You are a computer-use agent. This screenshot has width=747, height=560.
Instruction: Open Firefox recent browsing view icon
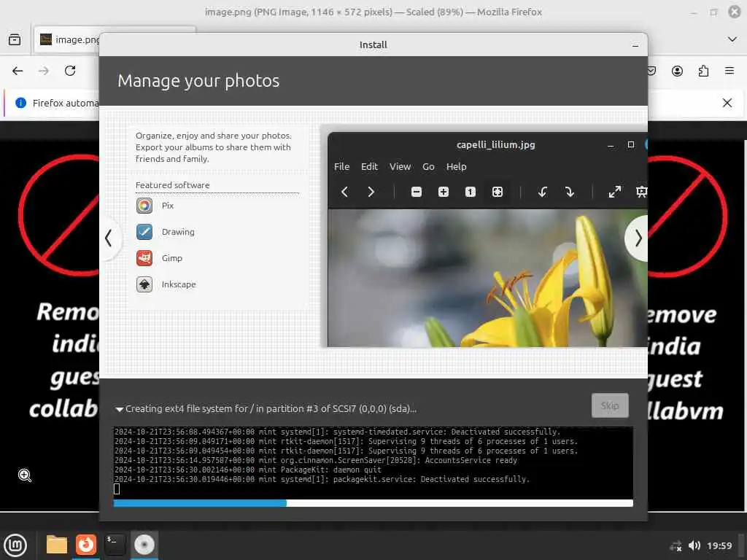click(x=15, y=39)
